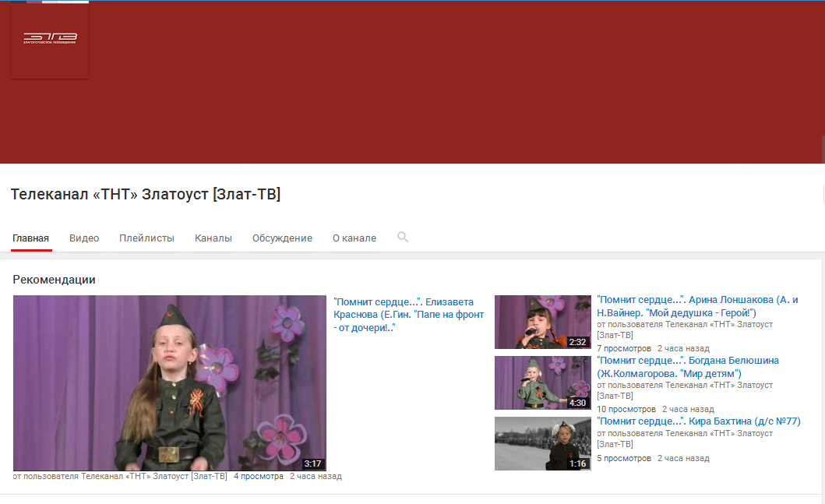Viewport: 825px width, 504px height.
Task: Switch to the Главная tab
Action: 31,238
